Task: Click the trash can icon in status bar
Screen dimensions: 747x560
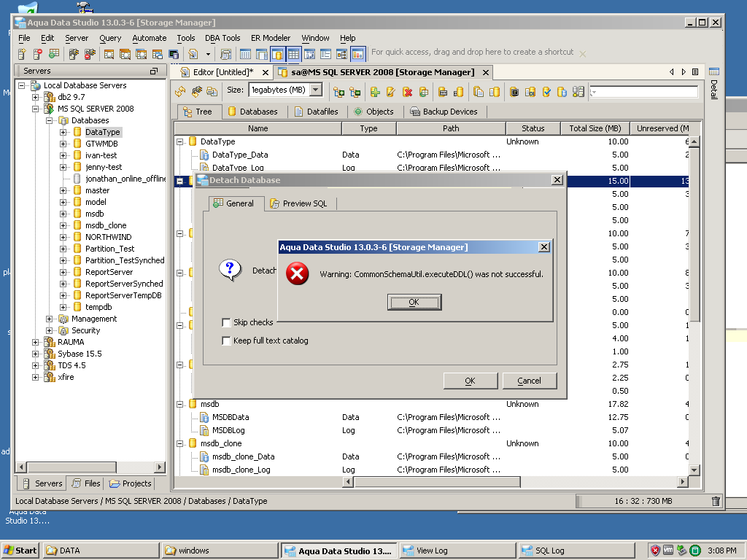Action: 716,501
